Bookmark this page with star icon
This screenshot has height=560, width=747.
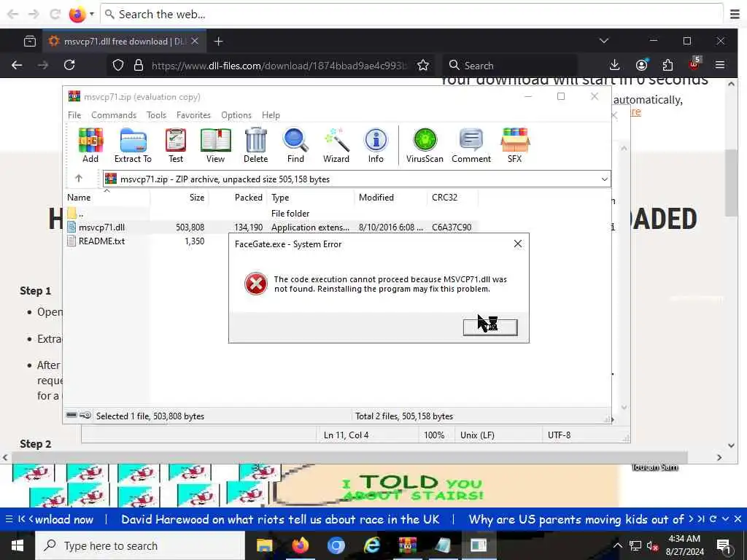pyautogui.click(x=422, y=66)
